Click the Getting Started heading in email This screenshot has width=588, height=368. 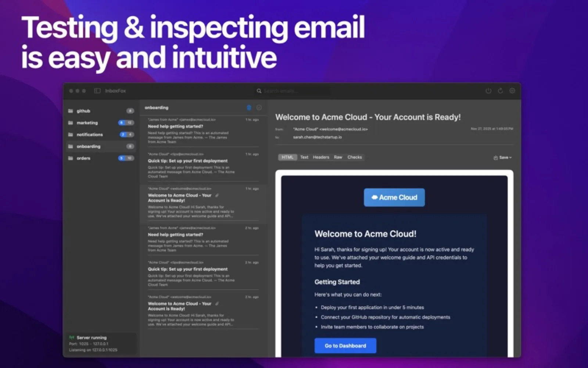tap(337, 282)
